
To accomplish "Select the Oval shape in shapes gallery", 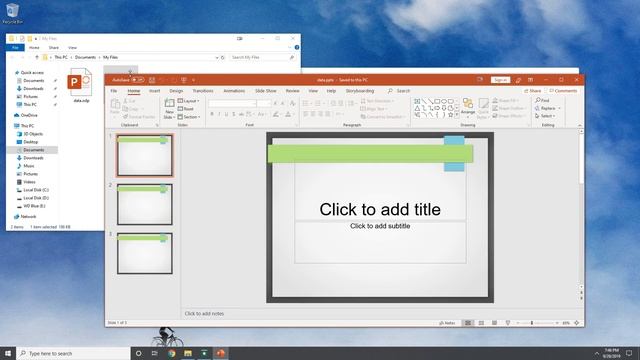I will (444, 101).
